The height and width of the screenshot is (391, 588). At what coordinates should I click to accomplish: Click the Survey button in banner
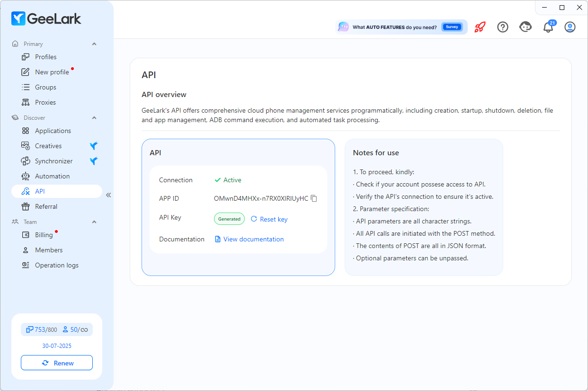452,27
